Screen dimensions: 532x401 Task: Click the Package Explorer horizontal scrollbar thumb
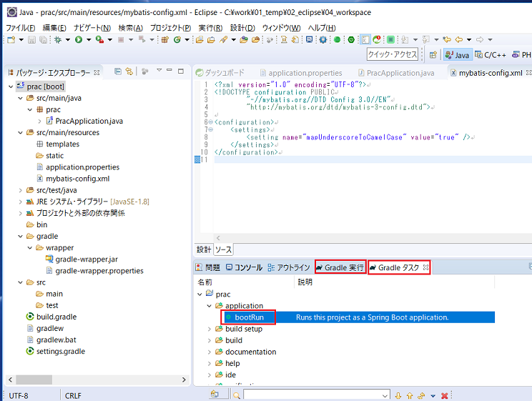coord(34,380)
